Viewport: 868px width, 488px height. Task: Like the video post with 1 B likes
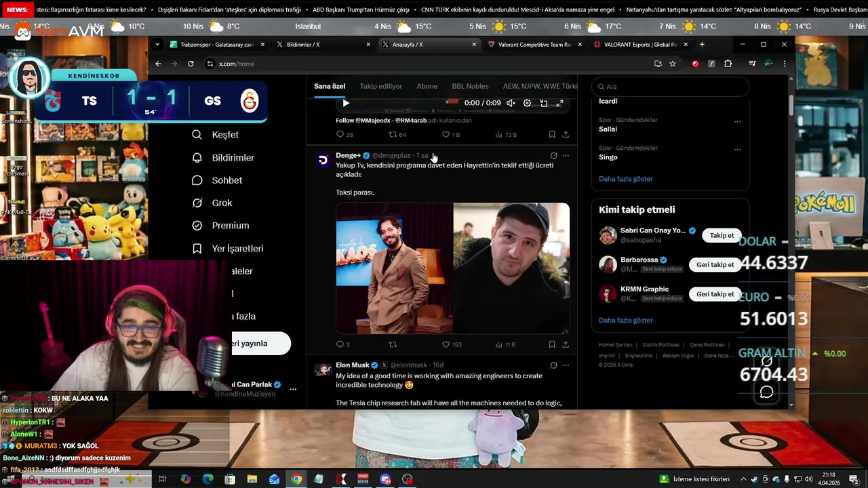[x=451, y=135]
